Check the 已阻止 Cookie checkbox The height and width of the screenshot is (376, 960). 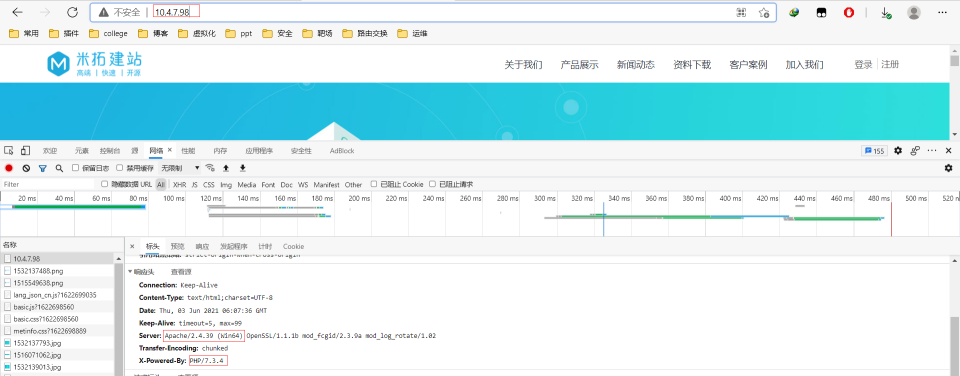coord(374,184)
